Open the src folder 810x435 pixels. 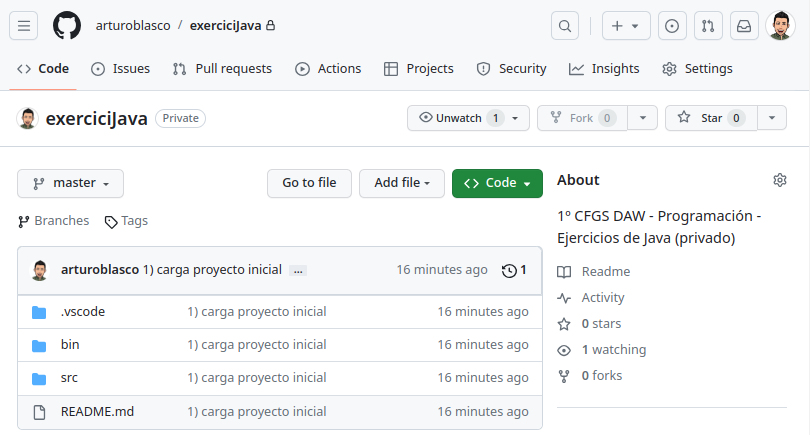tap(69, 378)
